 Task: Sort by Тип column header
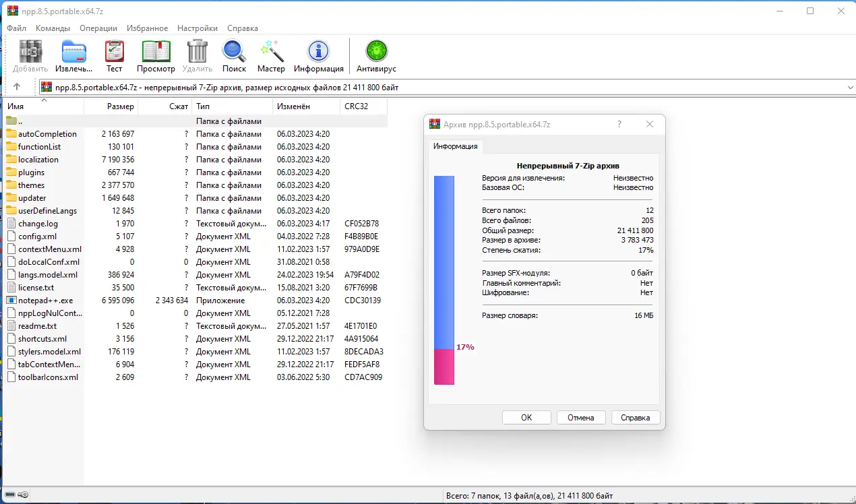(232, 106)
